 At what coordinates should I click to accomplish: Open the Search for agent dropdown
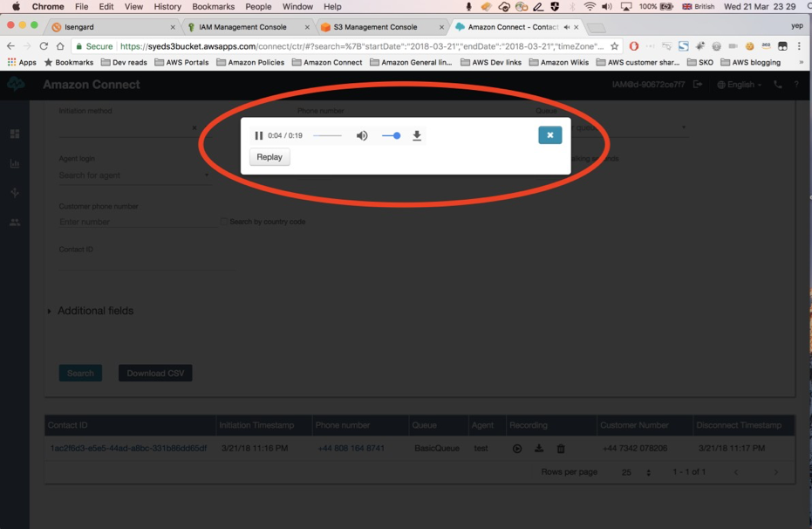(x=134, y=175)
